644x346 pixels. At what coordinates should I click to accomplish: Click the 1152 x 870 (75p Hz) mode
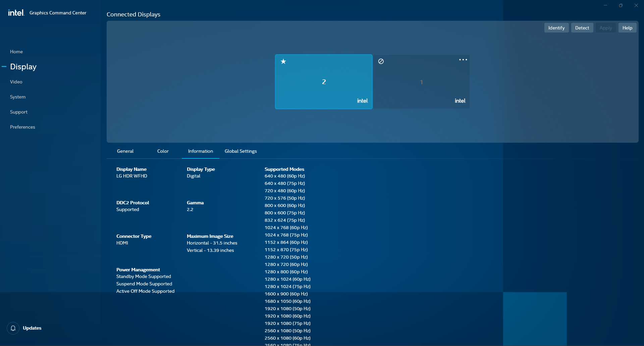click(x=286, y=250)
